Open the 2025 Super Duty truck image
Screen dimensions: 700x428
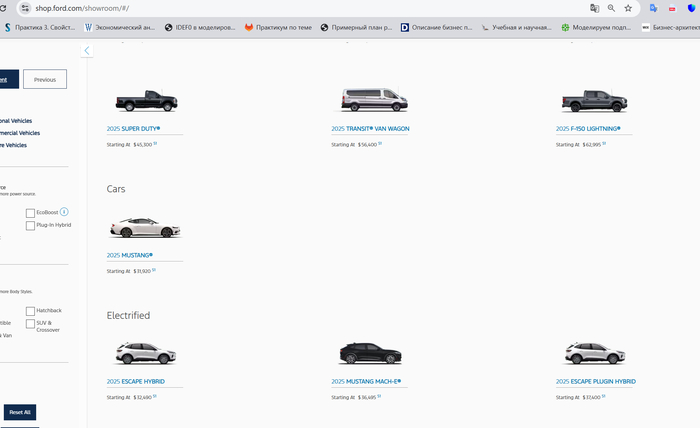click(x=146, y=100)
